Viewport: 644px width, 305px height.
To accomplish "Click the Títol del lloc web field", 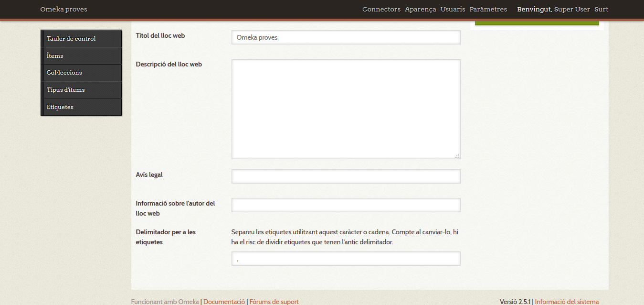I will click(x=346, y=37).
